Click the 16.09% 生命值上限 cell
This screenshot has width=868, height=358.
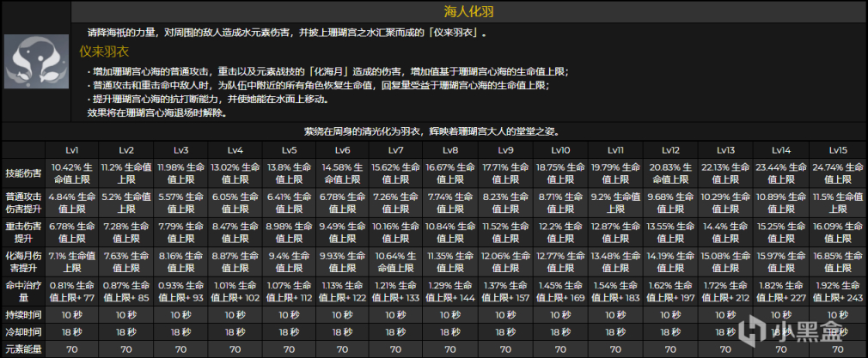[839, 233]
